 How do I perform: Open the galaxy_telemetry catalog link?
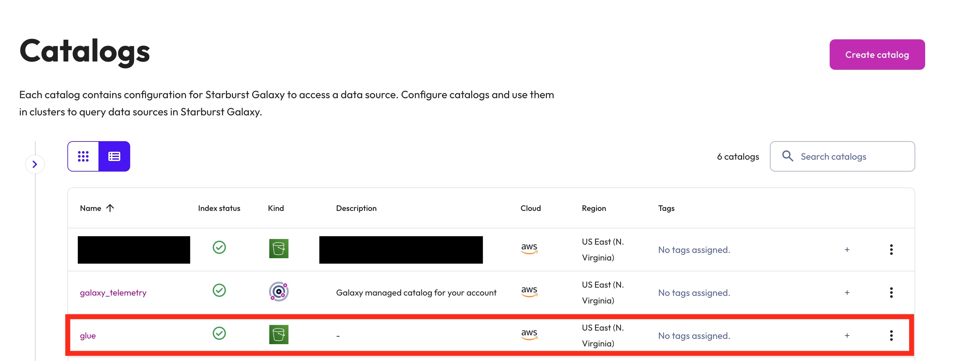(x=113, y=293)
